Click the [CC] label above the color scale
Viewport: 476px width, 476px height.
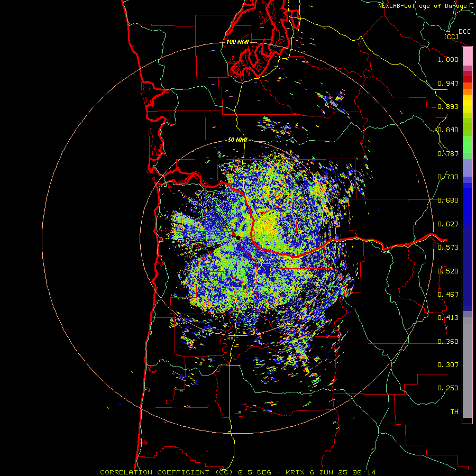click(x=451, y=36)
